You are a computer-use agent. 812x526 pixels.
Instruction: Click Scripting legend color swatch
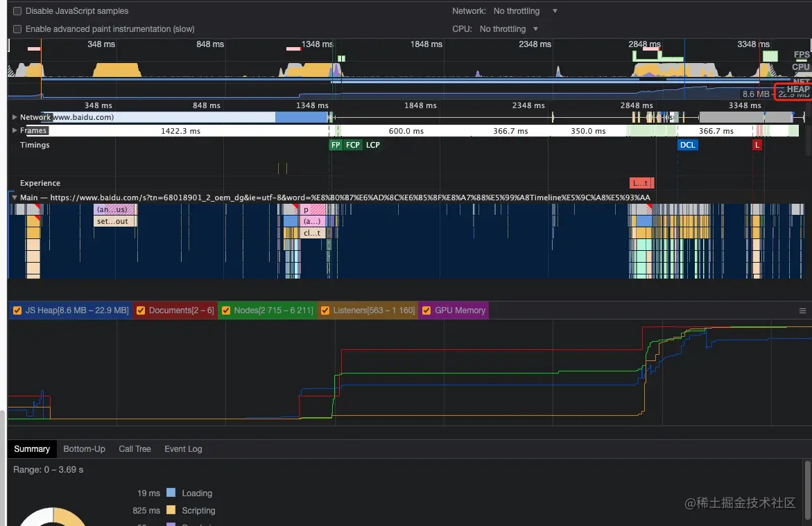click(171, 510)
